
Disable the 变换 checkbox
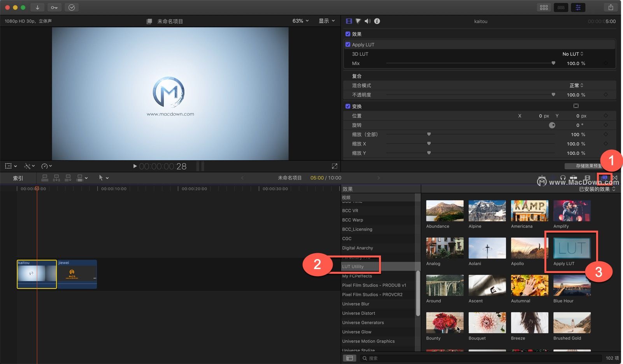tap(348, 106)
